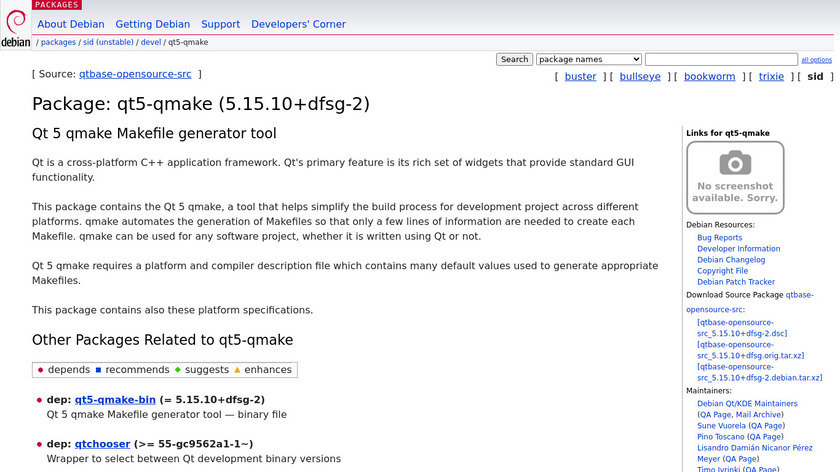Click the Search button
The image size is (840, 472).
click(514, 59)
